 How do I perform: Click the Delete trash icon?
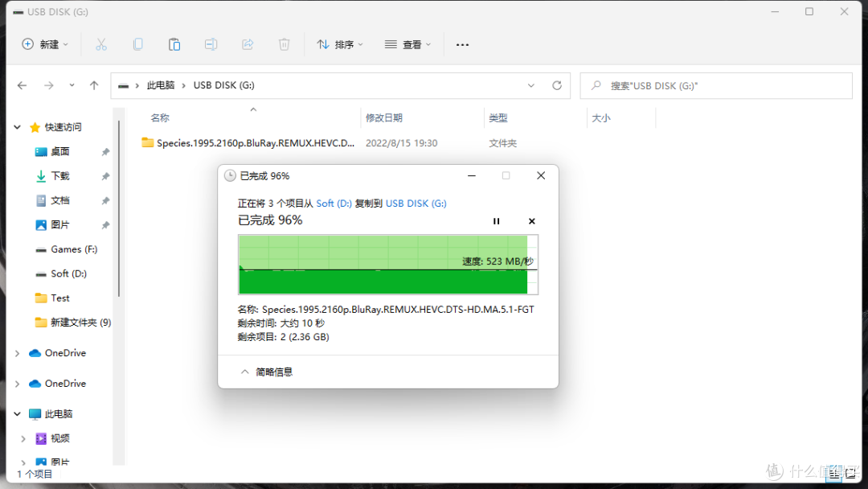click(284, 44)
